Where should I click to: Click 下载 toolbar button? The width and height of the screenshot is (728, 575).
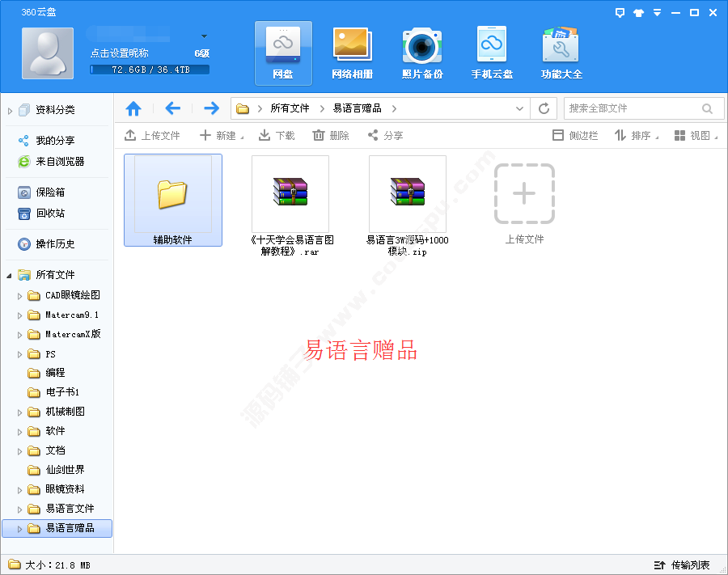(x=277, y=136)
